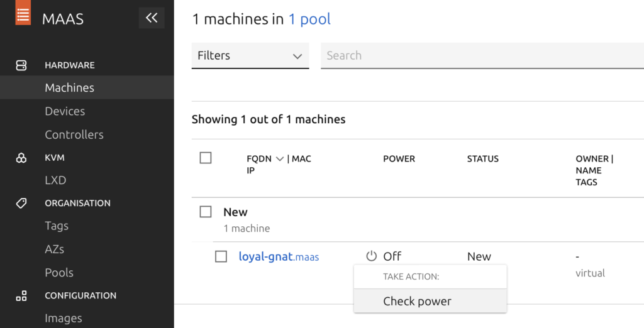Click the Configuration squares icon

tap(21, 295)
